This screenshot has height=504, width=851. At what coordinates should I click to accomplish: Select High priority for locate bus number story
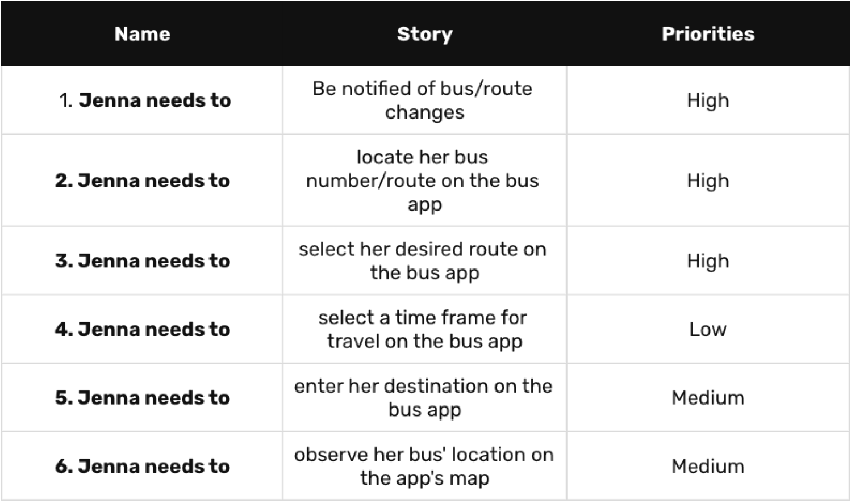[x=708, y=180]
